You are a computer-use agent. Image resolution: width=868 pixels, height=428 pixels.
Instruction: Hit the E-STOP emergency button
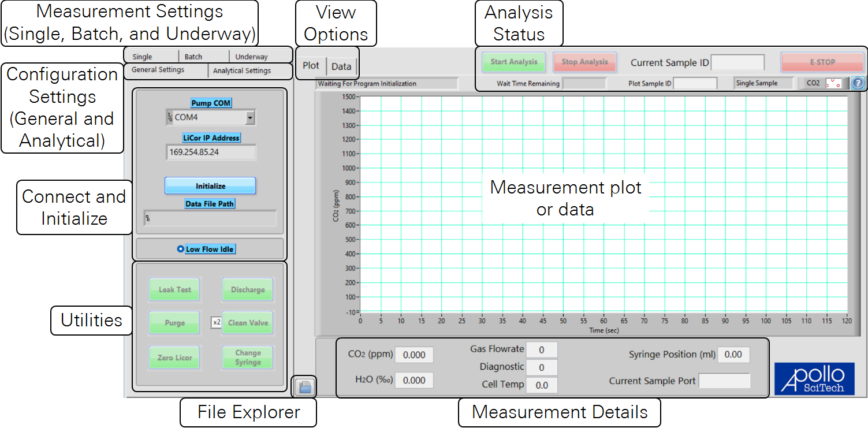click(x=818, y=62)
